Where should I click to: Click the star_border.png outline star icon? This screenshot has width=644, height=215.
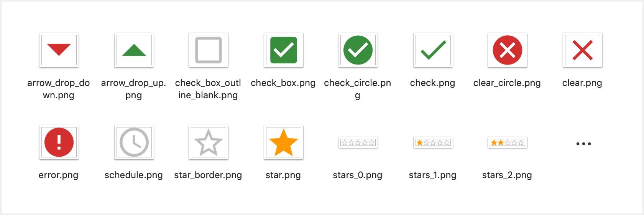209,142
